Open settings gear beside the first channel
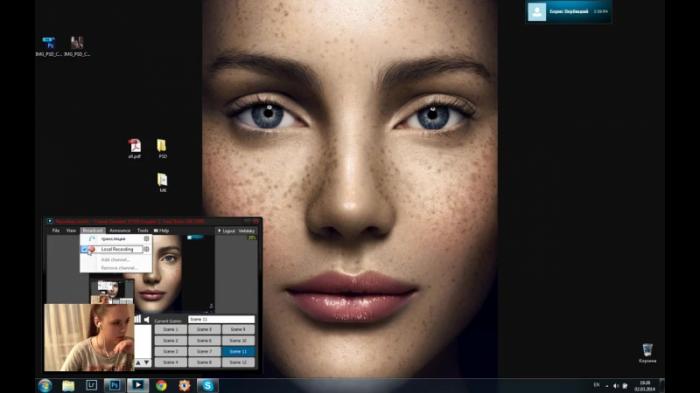The height and width of the screenshot is (393, 700). click(x=146, y=239)
